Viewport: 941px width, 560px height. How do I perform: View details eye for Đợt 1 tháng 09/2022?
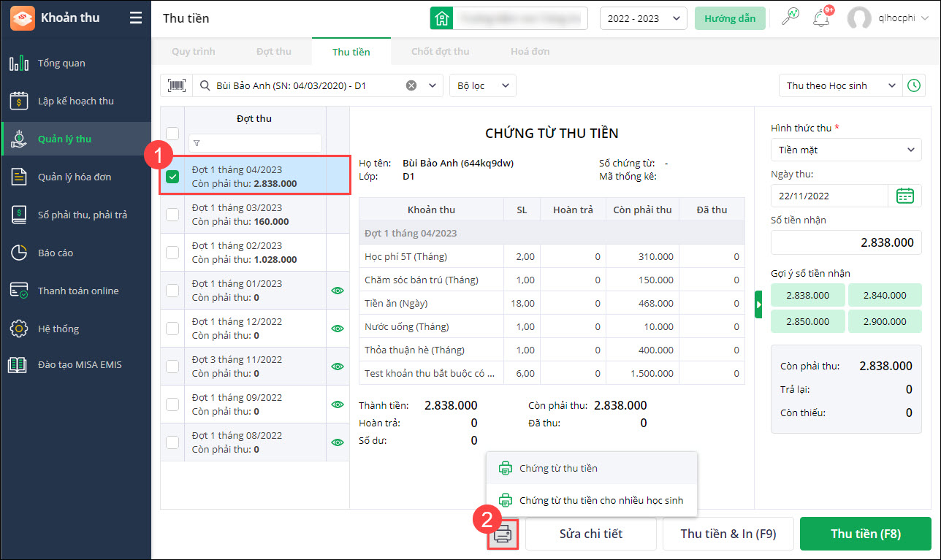[338, 404]
